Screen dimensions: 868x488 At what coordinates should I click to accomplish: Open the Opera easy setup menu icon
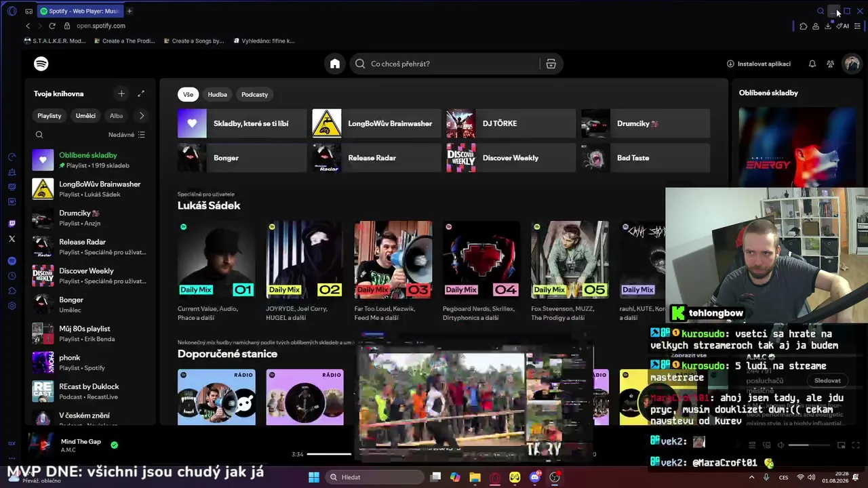(857, 26)
